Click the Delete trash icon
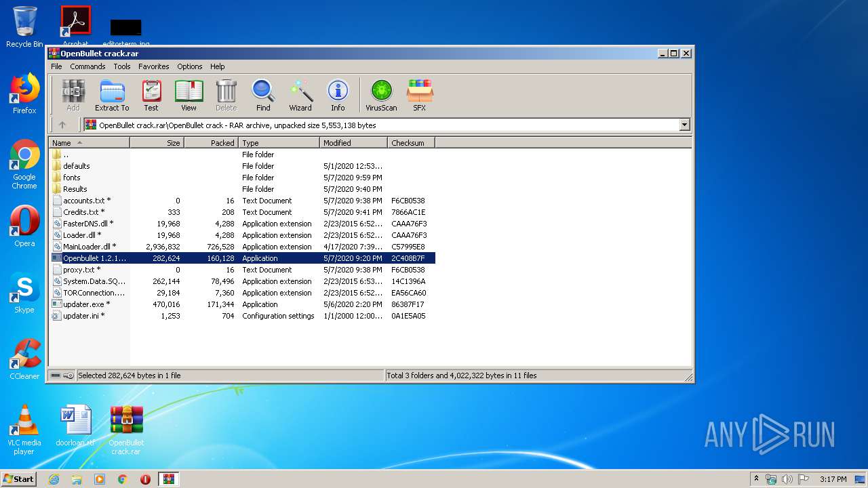This screenshot has height=488, width=868. (x=226, y=95)
